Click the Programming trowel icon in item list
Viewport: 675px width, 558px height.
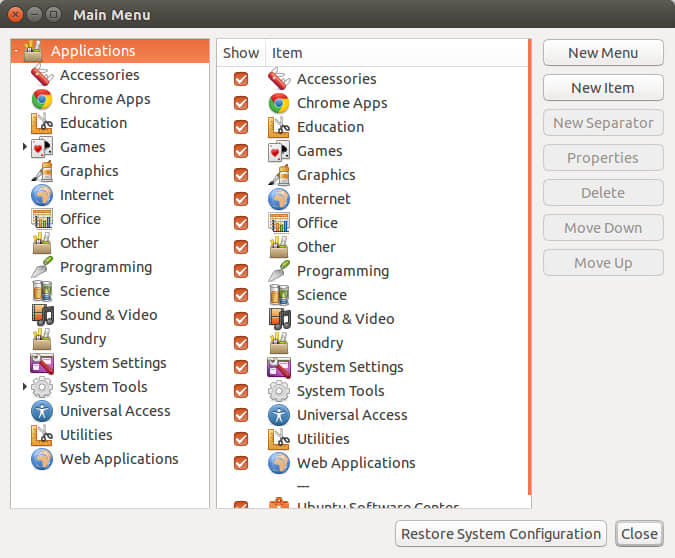(x=279, y=271)
